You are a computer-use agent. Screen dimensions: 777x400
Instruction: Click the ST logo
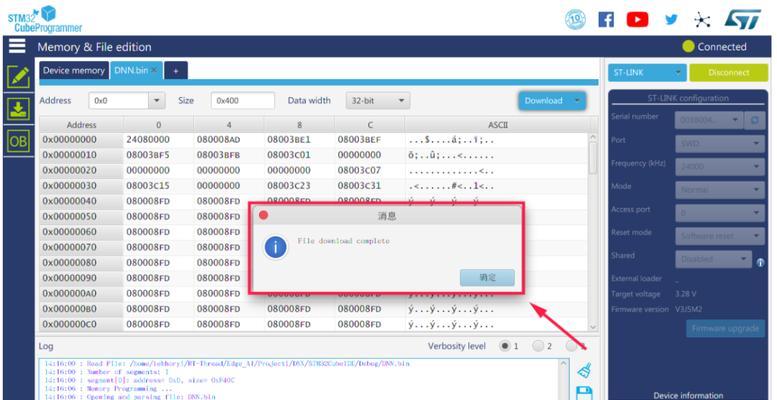tap(743, 19)
